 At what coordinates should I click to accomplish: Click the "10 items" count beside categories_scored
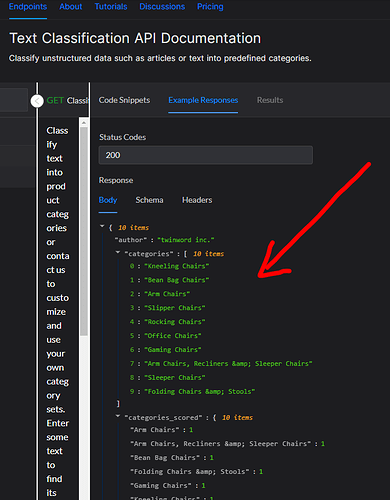tap(237, 418)
